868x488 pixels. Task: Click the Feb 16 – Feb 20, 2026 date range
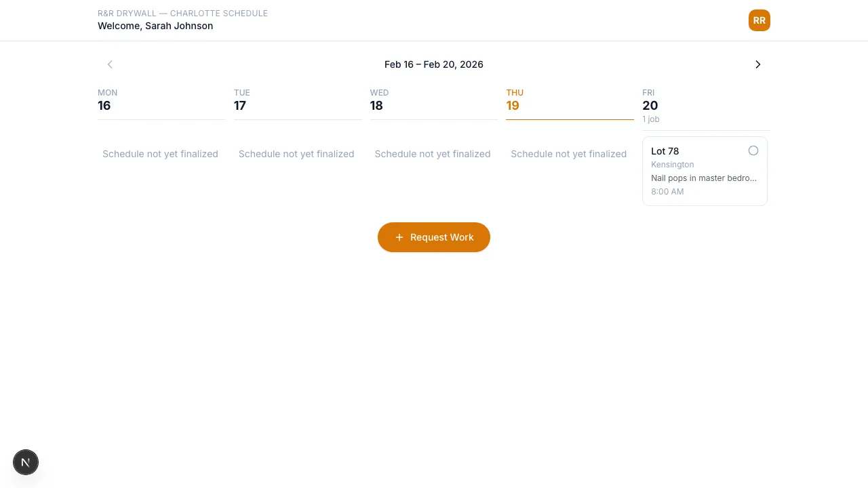point(433,64)
